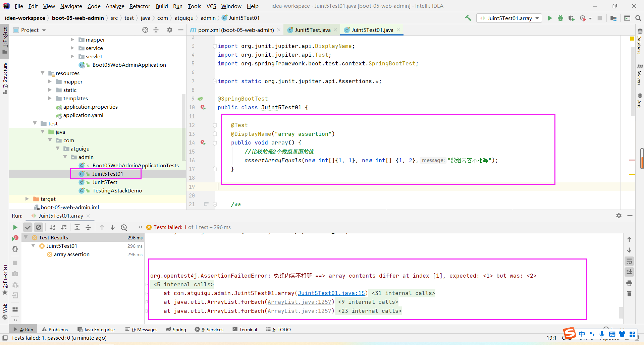
Task: Open Run panel settings gear
Action: point(619,216)
